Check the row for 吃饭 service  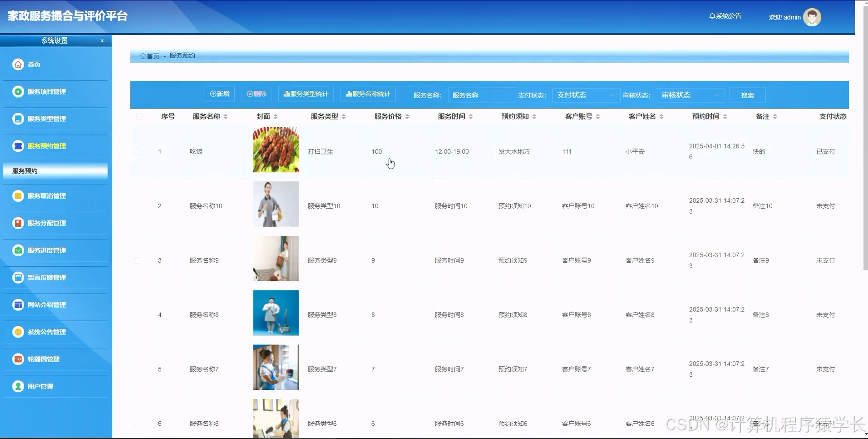136,151
